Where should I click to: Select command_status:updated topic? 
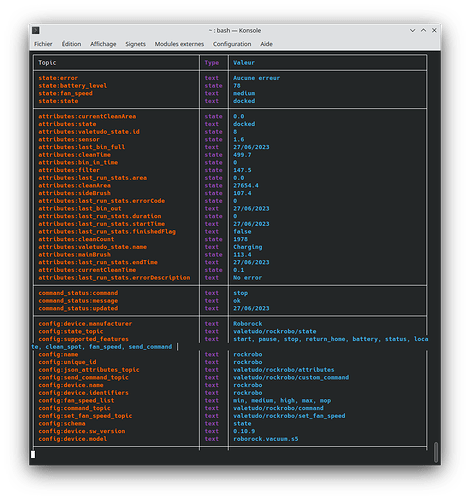78,308
